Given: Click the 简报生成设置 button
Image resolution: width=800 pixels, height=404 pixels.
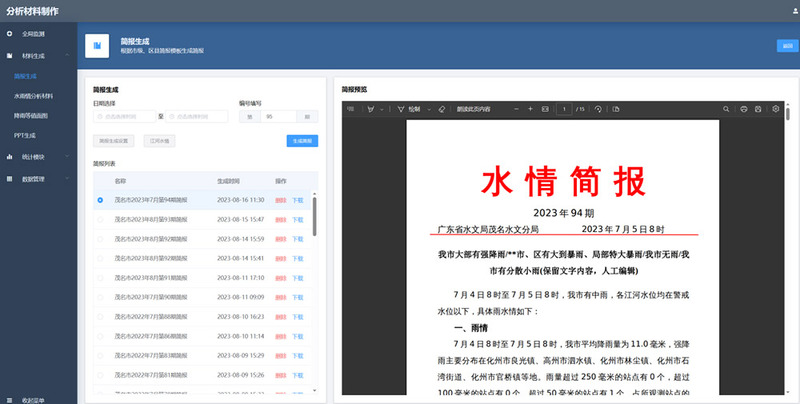Looking at the screenshot, I should pyautogui.click(x=113, y=141).
